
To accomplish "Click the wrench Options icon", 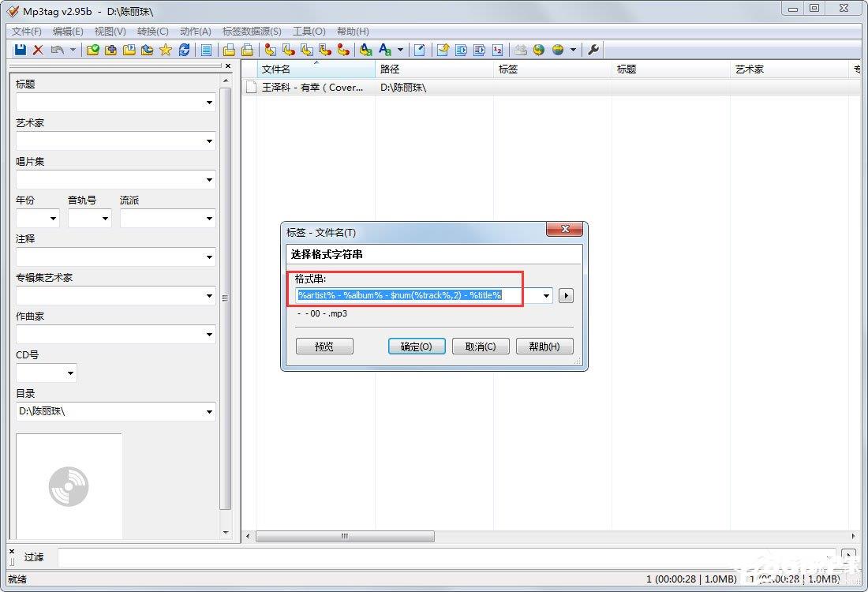I will (x=593, y=50).
